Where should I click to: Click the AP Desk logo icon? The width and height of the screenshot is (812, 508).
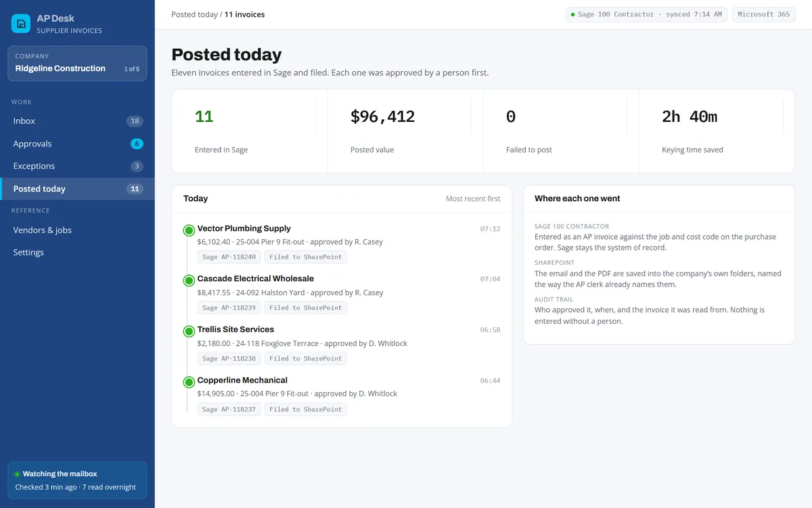[x=21, y=24]
